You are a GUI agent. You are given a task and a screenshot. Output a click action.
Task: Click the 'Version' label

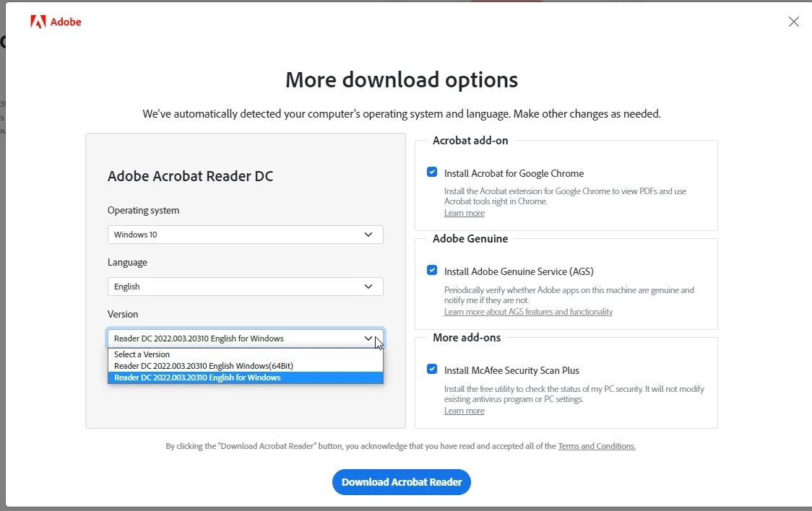coord(123,314)
